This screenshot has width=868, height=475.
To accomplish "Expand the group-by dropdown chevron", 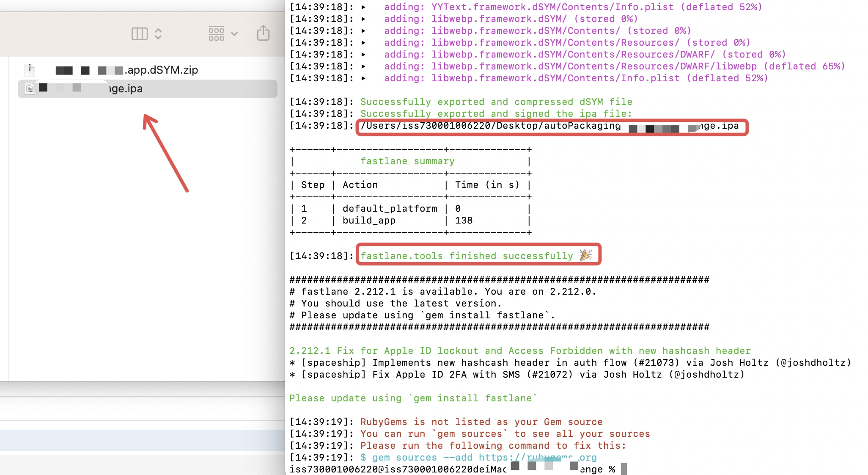I will coord(234,34).
